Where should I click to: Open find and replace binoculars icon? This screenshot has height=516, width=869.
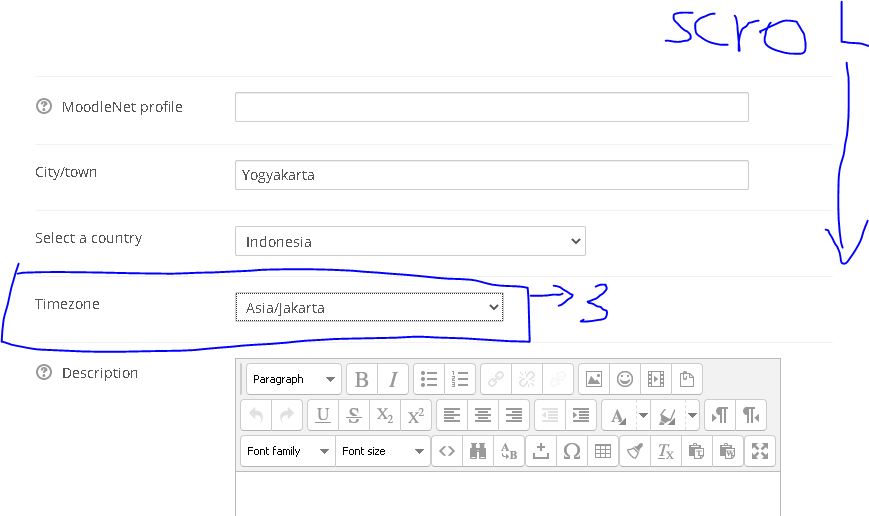coord(478,451)
